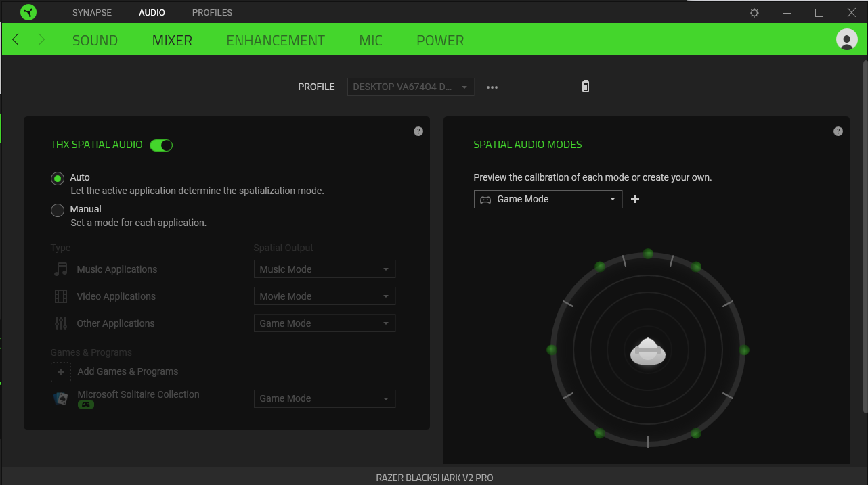Viewport: 868px width, 485px height.
Task: Select the front-left speaker dot
Action: pos(600,267)
